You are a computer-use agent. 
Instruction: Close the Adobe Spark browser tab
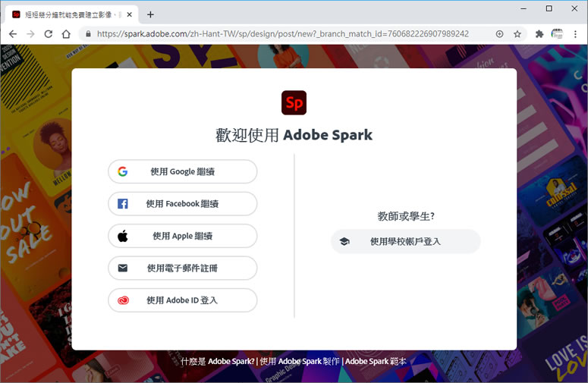click(x=130, y=14)
